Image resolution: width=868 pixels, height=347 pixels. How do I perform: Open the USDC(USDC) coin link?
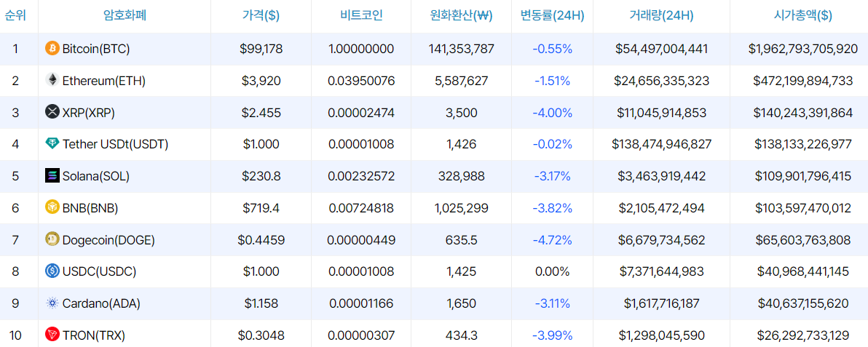tap(99, 272)
